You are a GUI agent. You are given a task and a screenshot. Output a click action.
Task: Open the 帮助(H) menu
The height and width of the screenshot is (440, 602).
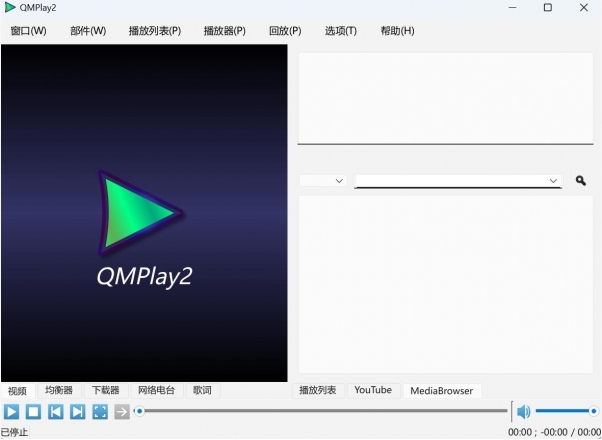397,31
